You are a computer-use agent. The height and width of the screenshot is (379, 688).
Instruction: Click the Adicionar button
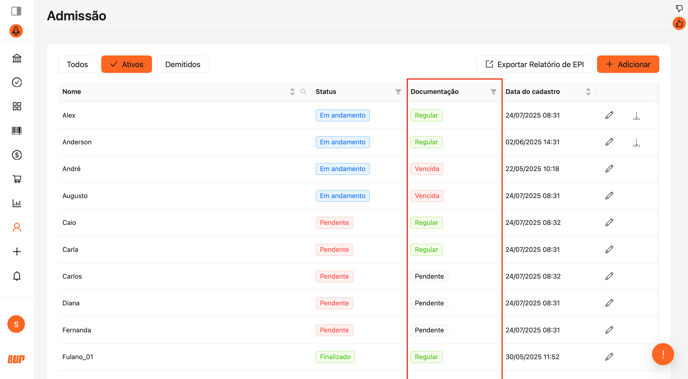click(628, 64)
